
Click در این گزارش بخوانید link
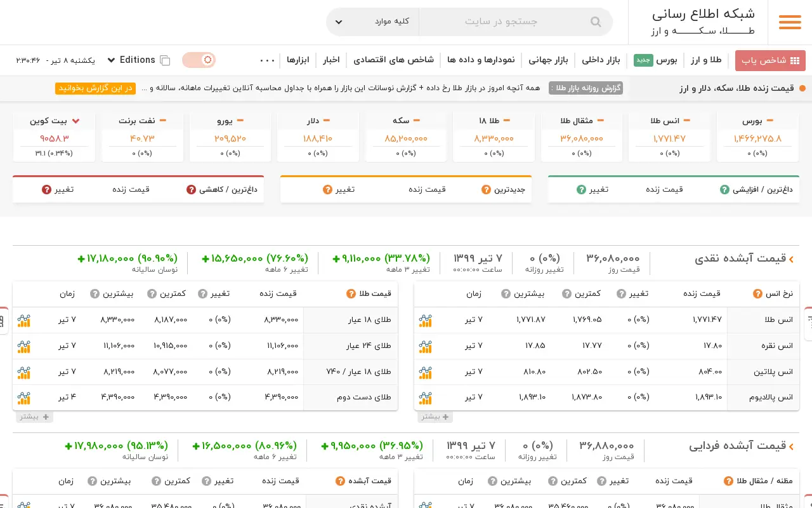click(95, 88)
